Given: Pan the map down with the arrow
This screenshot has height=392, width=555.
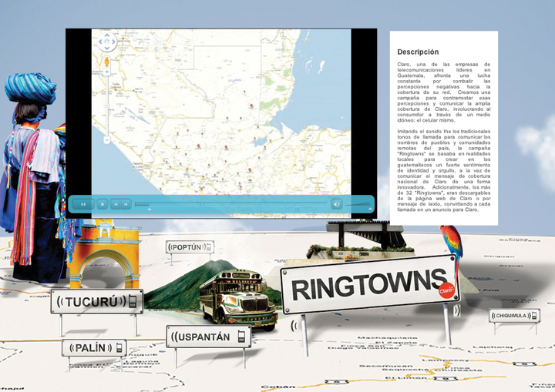Looking at the screenshot, I should (x=107, y=48).
